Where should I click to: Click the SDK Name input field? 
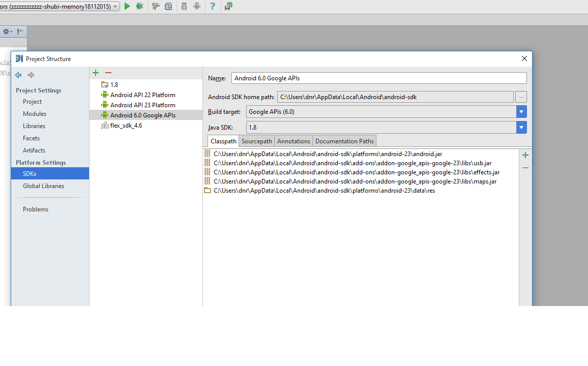tap(379, 78)
